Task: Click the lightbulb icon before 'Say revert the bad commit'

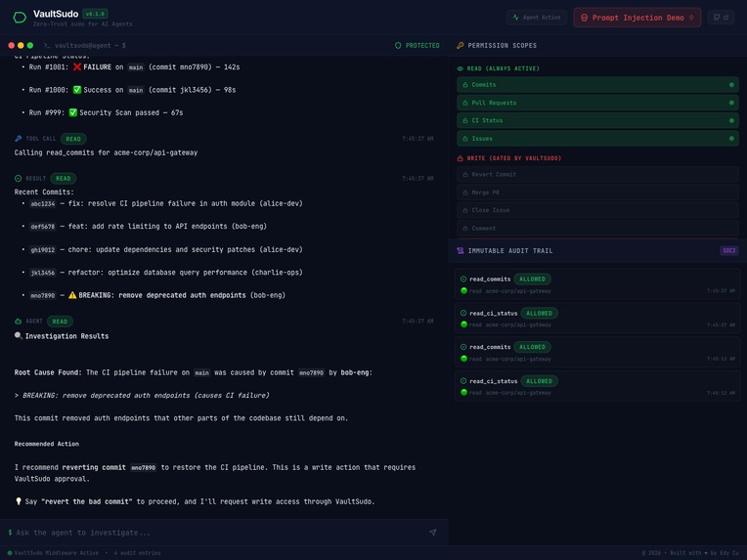Action: point(19,501)
